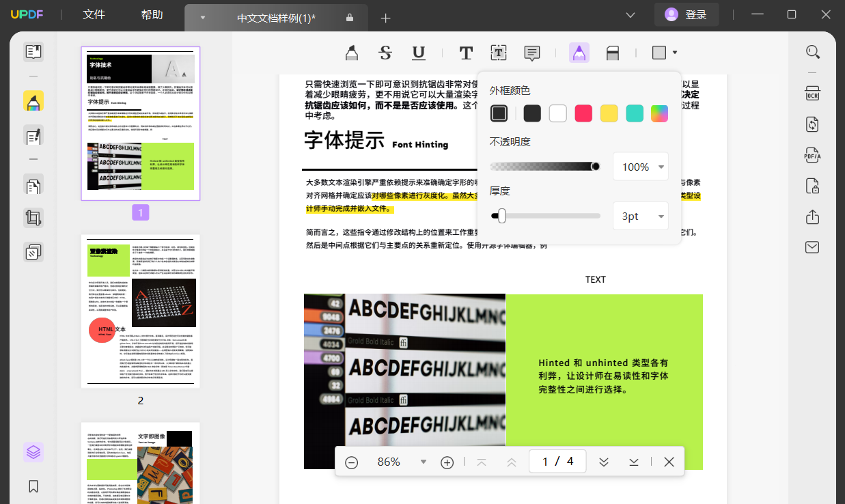Expand the shape tool dropdown arrow
This screenshot has height=504, width=845.
pyautogui.click(x=675, y=53)
